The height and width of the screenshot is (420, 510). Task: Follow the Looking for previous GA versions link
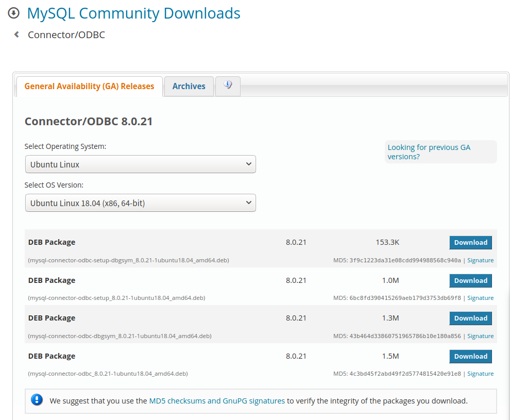click(x=429, y=152)
